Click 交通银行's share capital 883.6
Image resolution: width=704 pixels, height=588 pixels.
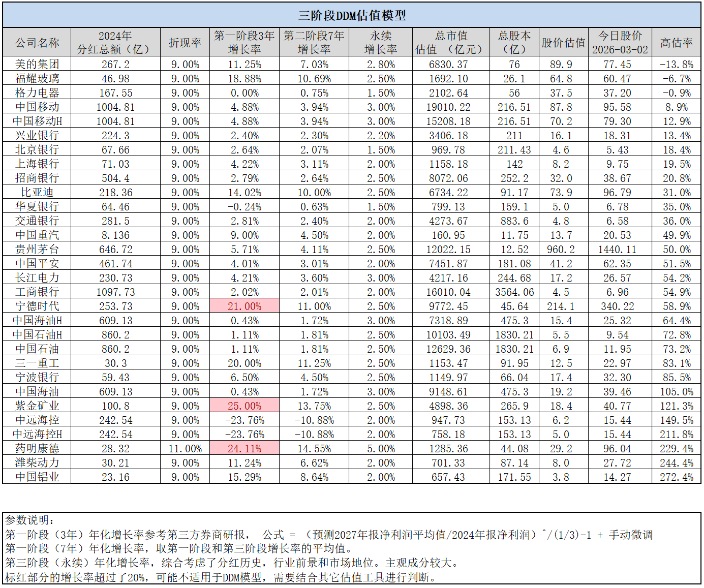(514, 221)
